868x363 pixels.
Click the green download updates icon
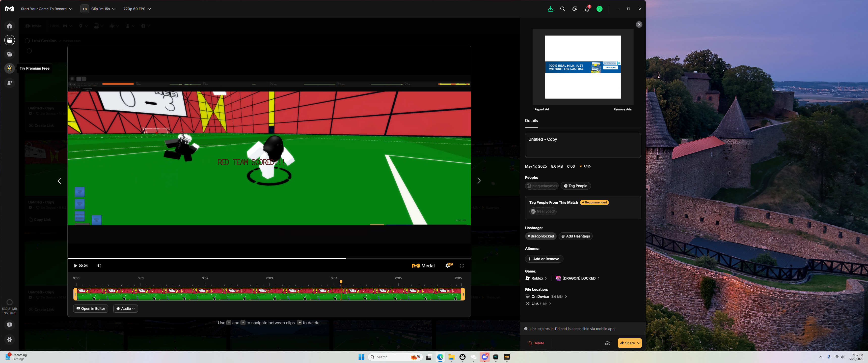pyautogui.click(x=550, y=9)
